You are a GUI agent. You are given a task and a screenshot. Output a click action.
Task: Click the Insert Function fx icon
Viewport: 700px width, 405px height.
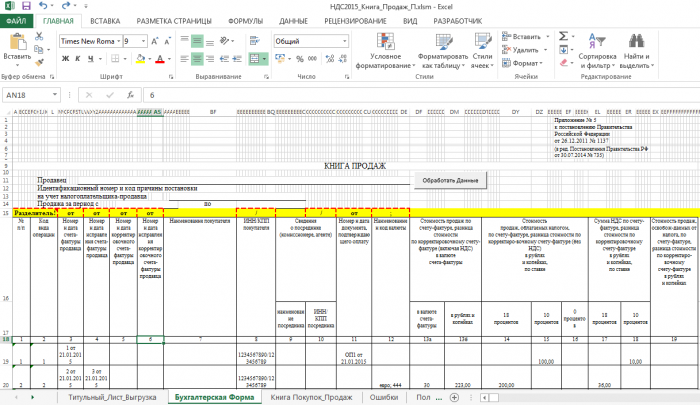click(x=130, y=95)
